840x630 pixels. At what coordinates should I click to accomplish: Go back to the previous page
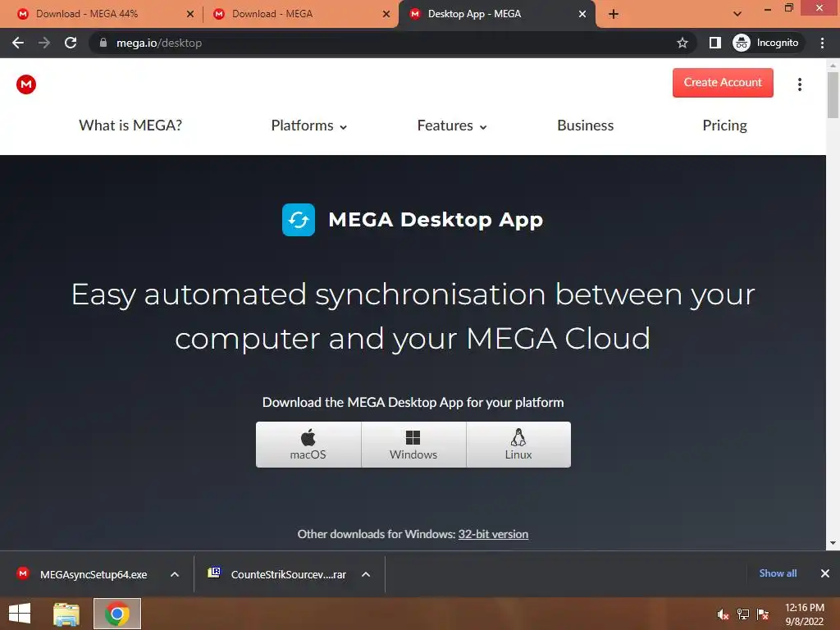(x=18, y=43)
